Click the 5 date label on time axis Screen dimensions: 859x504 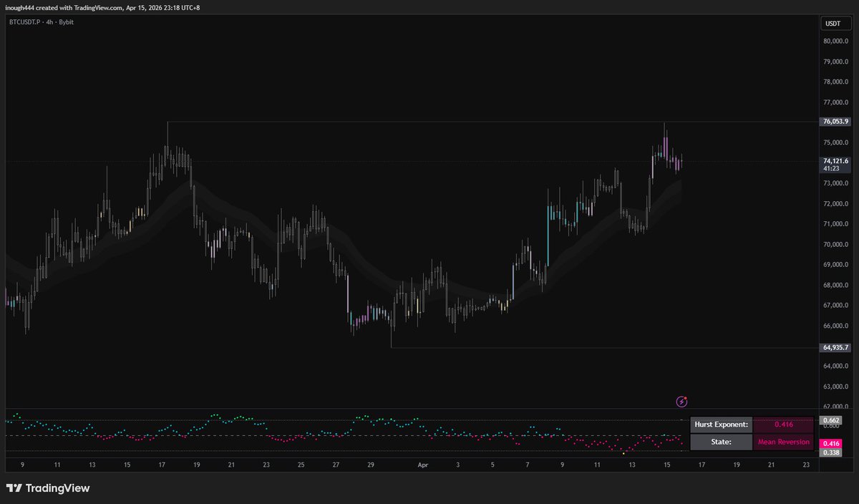point(492,465)
